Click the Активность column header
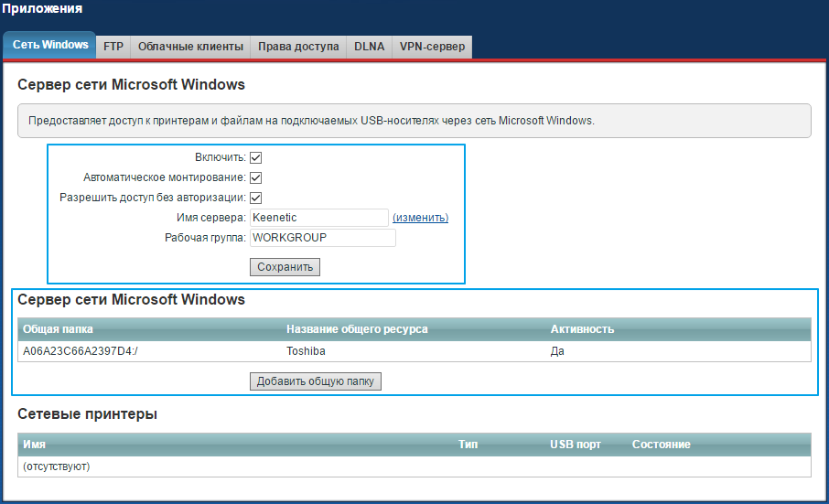The width and height of the screenshot is (829, 504). (x=582, y=329)
